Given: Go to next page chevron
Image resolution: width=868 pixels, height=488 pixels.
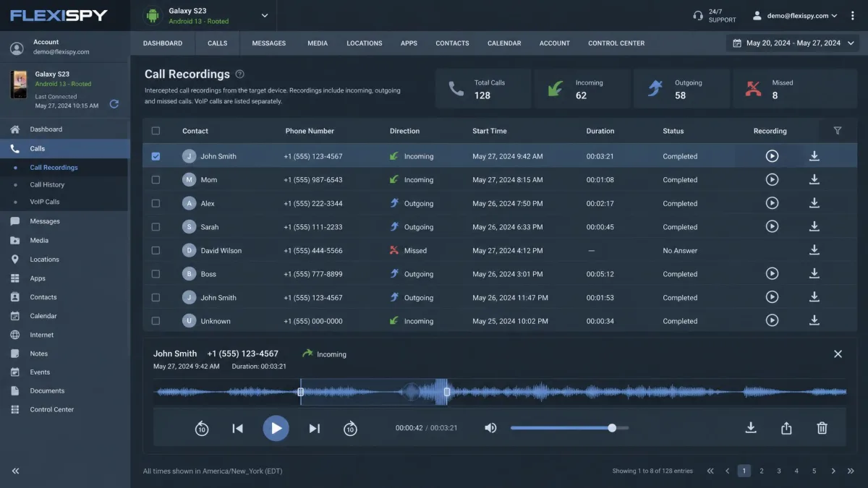Looking at the screenshot, I should point(833,471).
